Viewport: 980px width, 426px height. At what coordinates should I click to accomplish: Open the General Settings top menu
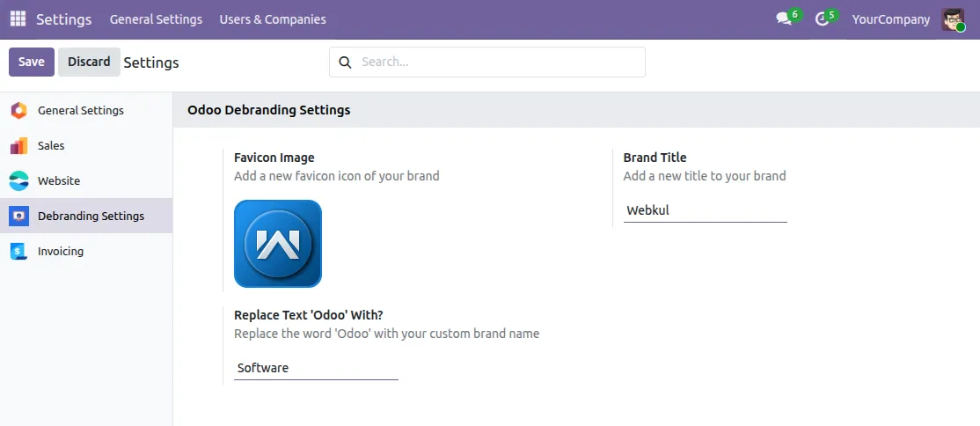click(157, 19)
